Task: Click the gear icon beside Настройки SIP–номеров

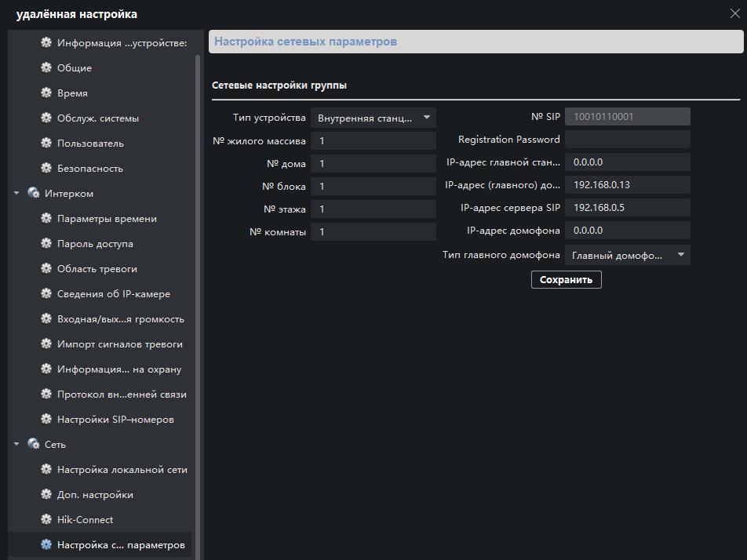Action: pos(46,420)
